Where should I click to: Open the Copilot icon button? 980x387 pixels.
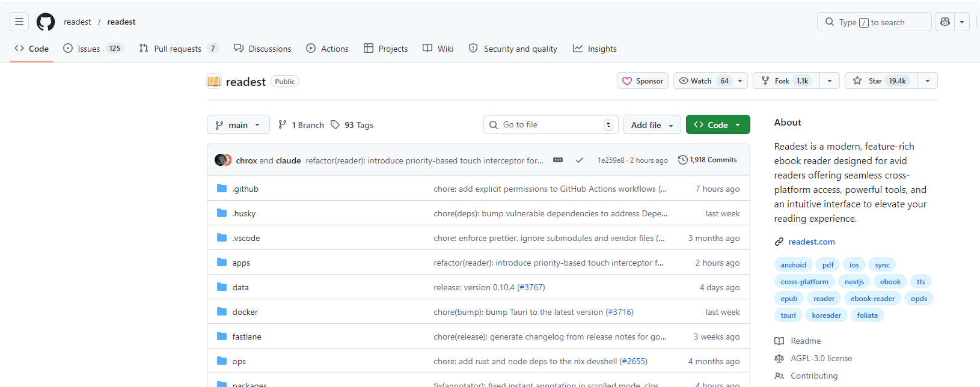(945, 22)
